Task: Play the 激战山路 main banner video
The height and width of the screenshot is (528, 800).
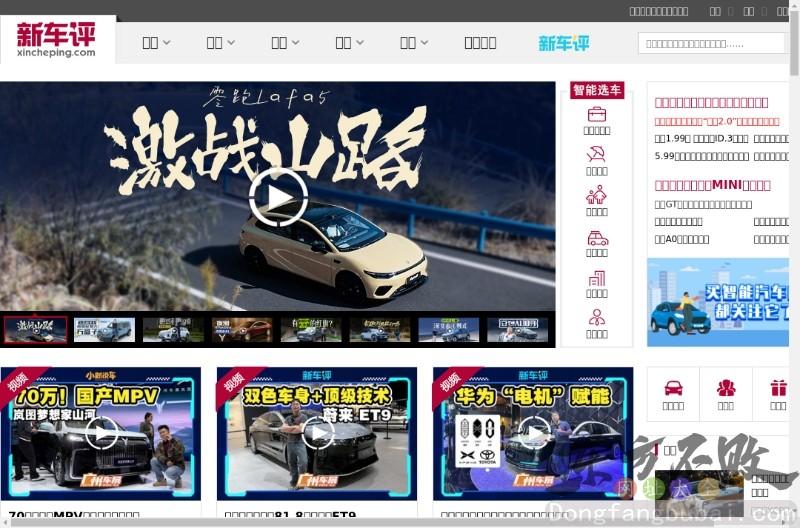Action: click(278, 197)
